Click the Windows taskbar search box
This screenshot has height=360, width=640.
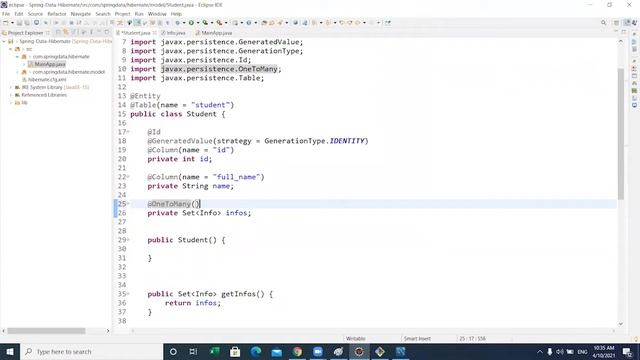[x=91, y=351]
